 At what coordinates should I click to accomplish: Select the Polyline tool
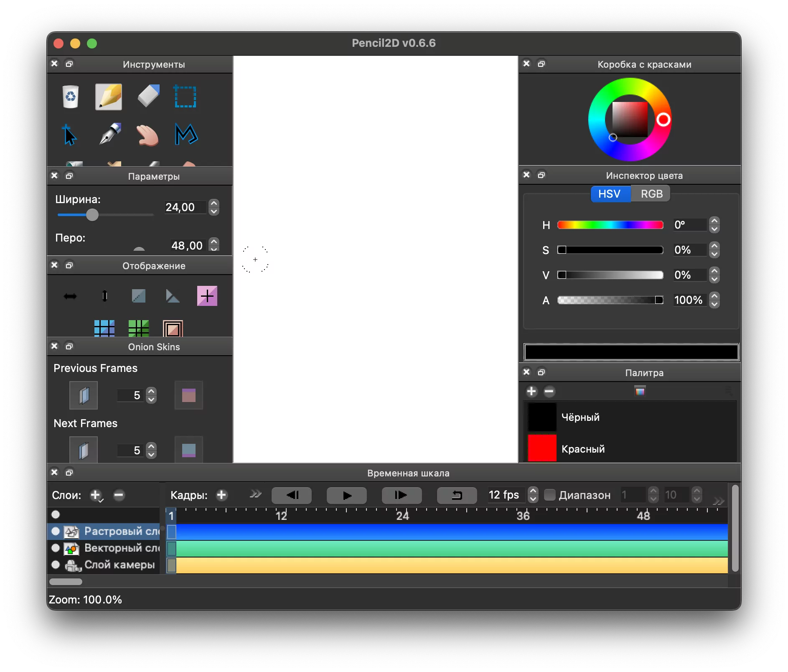click(x=186, y=135)
